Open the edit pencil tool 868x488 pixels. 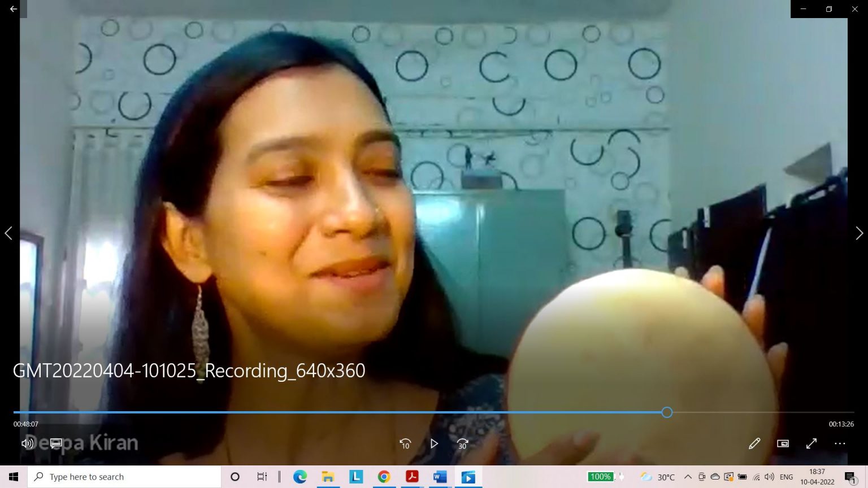(754, 443)
